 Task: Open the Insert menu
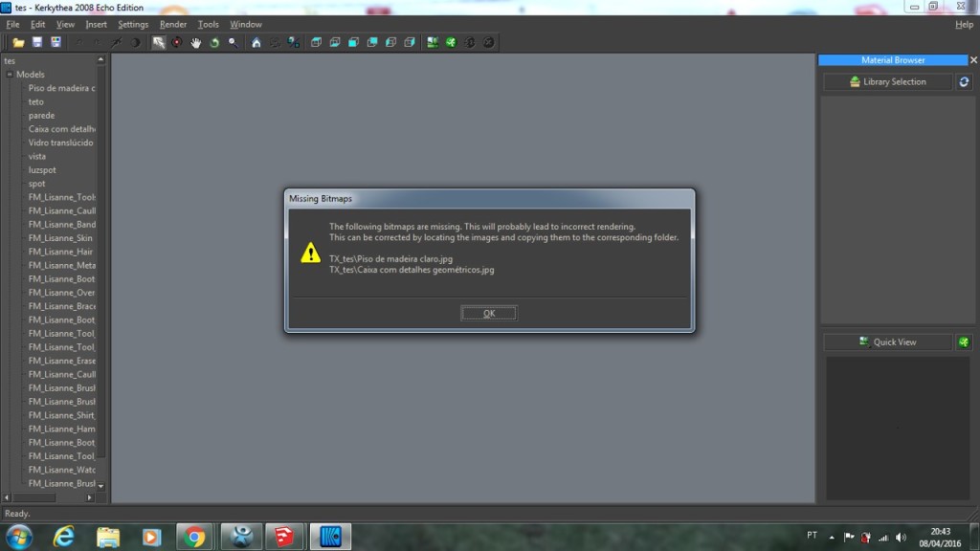click(96, 24)
